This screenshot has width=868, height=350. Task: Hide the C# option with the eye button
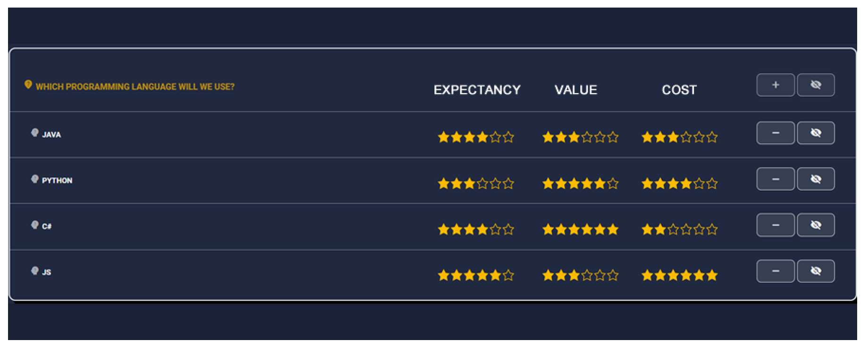pyautogui.click(x=816, y=225)
